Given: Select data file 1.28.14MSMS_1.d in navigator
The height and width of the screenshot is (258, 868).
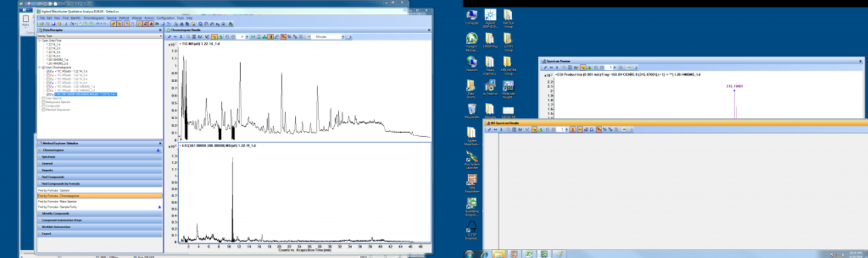Looking at the screenshot, I should point(57,60).
